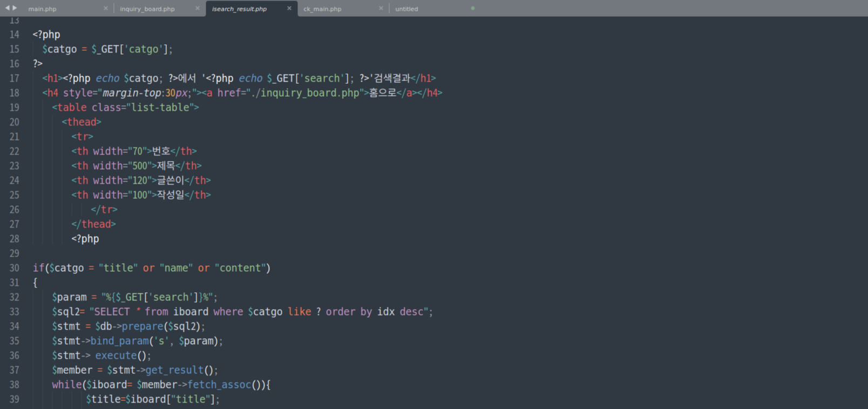Click the '작성일' table header text
868x409 pixels.
pyautogui.click(x=171, y=195)
